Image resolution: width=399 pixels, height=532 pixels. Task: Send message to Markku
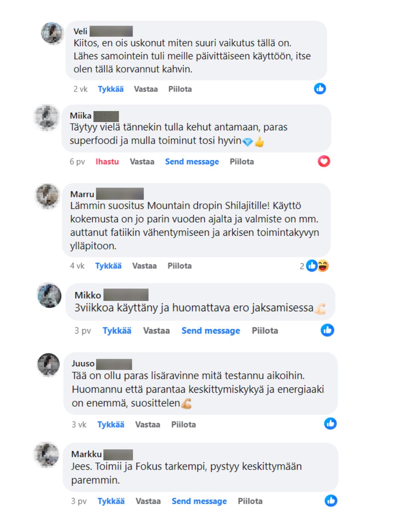click(199, 501)
